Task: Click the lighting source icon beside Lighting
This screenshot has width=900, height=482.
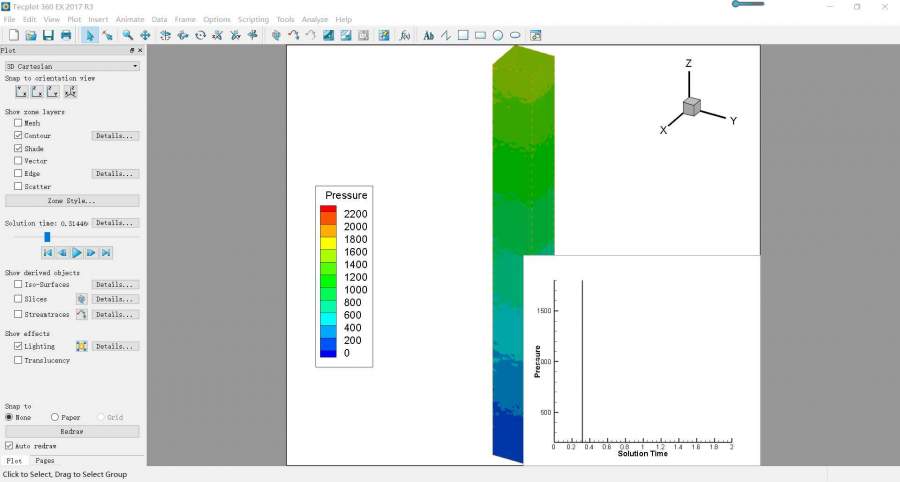Action: pos(82,346)
